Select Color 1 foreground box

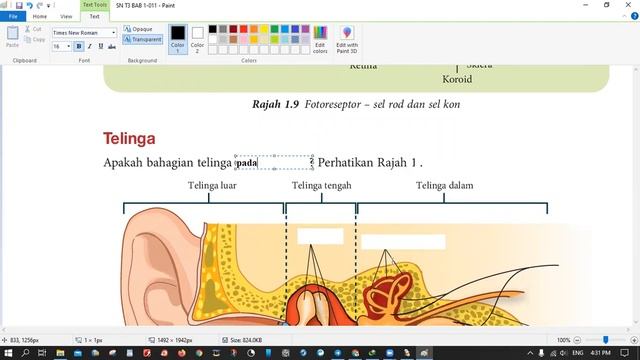tap(178, 39)
